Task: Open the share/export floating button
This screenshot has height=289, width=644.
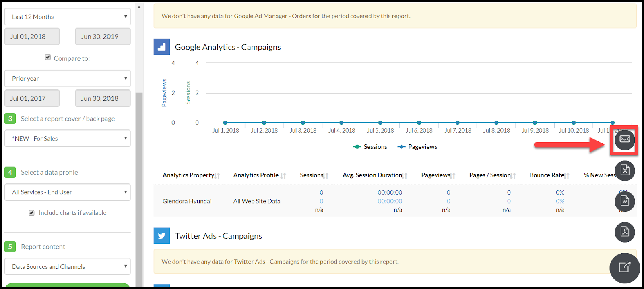Action: [625, 268]
